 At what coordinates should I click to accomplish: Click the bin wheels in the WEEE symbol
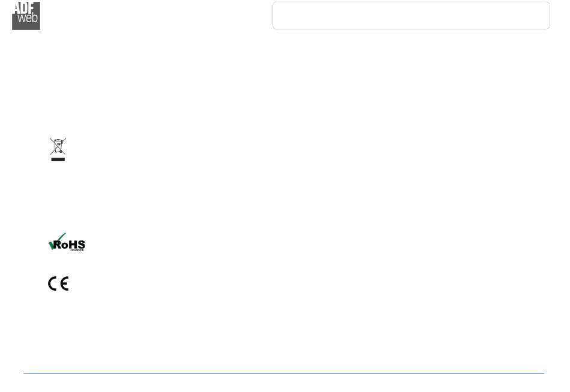pyautogui.click(x=61, y=152)
